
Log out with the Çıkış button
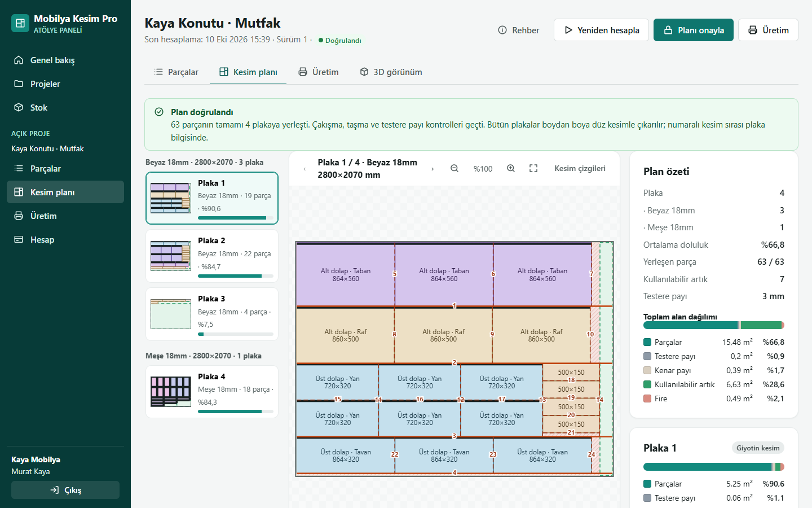pyautogui.click(x=65, y=490)
